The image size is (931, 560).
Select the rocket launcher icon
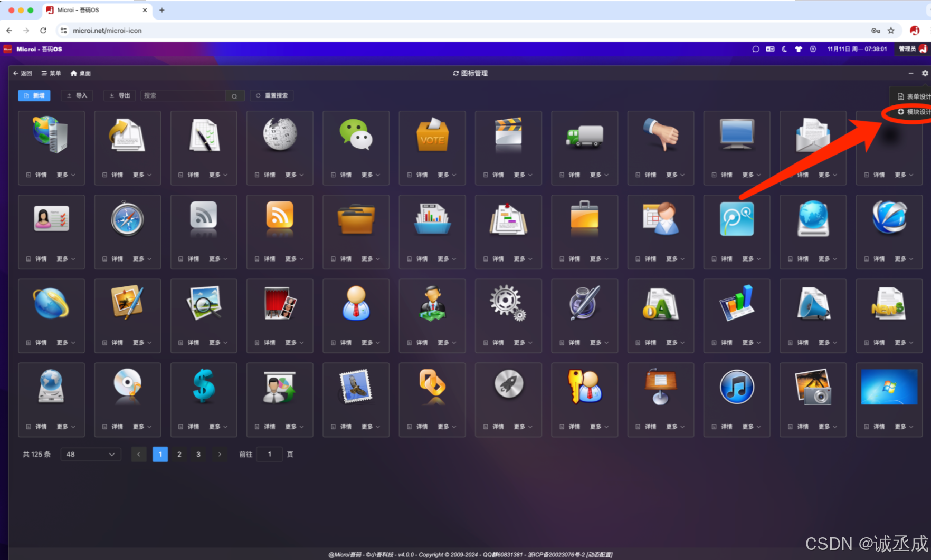click(x=509, y=384)
